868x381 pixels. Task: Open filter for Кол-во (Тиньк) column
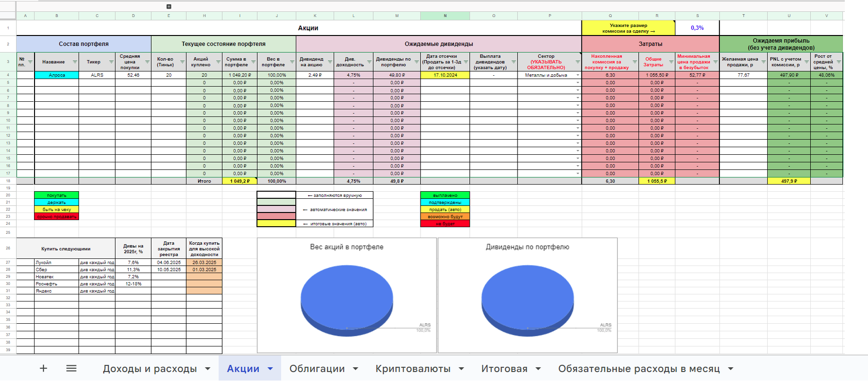point(182,62)
